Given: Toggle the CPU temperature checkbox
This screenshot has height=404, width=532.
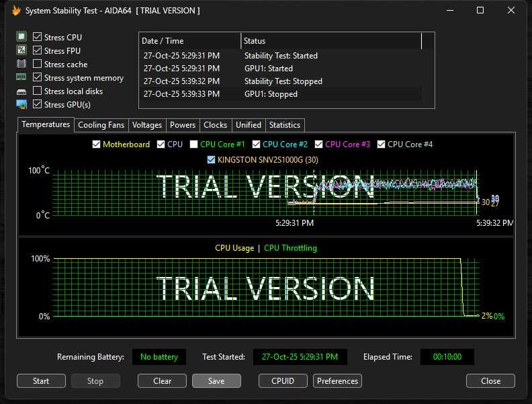Looking at the screenshot, I should [161, 145].
